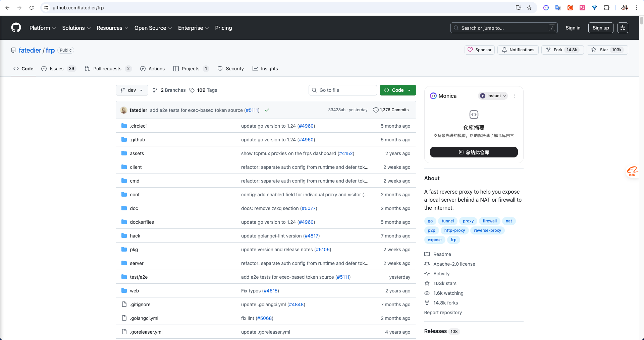
Task: Fork the repository
Action: 562,50
